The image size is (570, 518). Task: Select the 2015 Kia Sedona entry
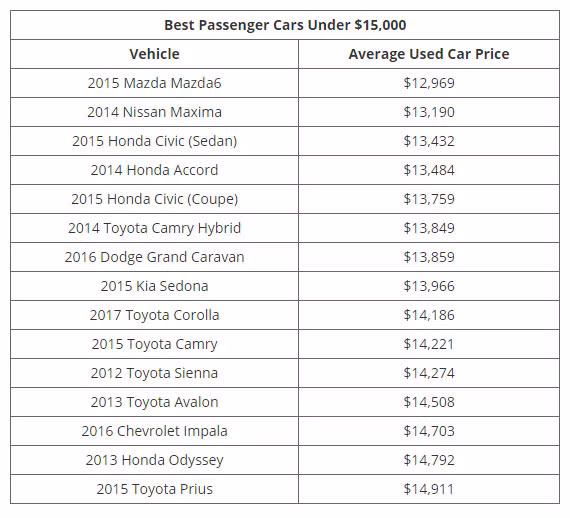(x=154, y=286)
